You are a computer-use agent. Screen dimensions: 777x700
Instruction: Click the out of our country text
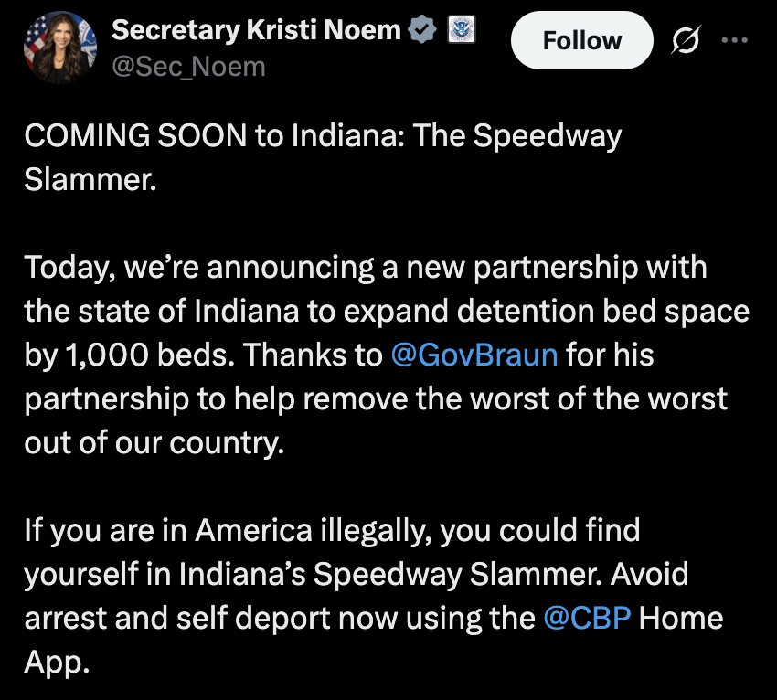154,443
